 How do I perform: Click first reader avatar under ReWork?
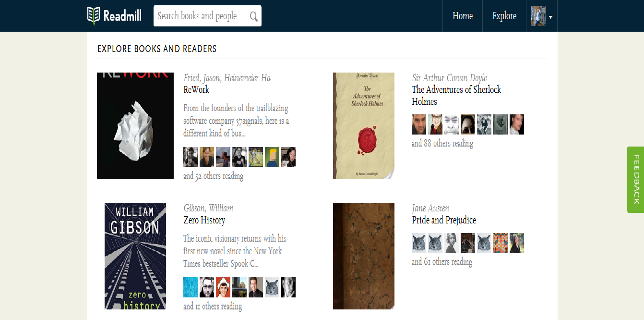(x=191, y=157)
